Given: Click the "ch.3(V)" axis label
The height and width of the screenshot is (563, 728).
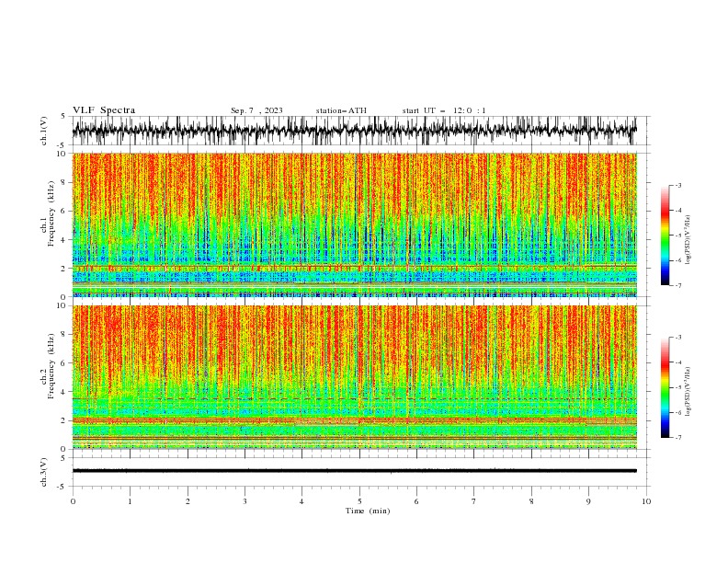Looking at the screenshot, I should click(x=44, y=472).
